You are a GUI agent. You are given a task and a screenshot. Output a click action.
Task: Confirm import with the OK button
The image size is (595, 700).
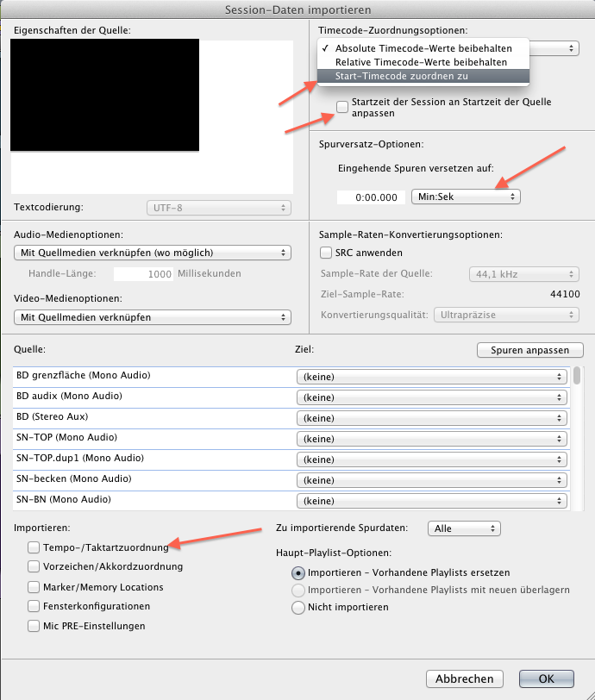pyautogui.click(x=547, y=679)
